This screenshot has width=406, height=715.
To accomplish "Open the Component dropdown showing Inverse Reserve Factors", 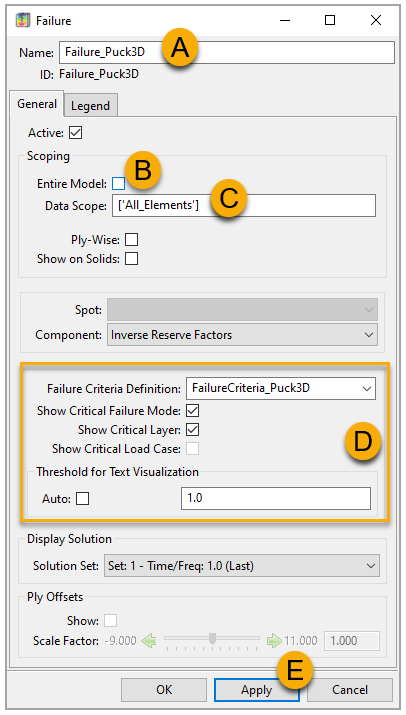I will tap(242, 335).
